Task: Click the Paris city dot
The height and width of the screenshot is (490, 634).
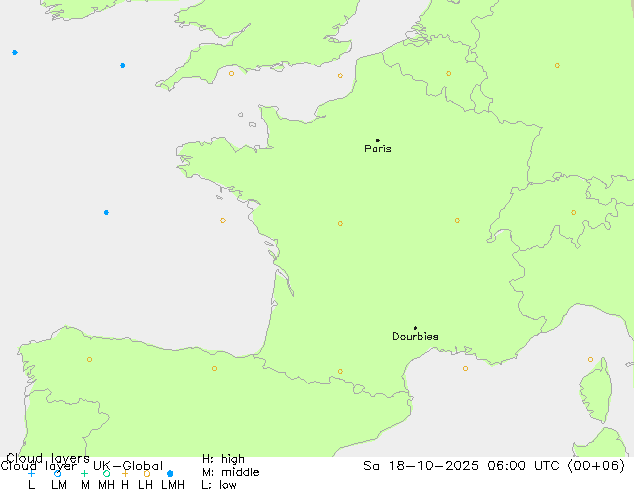Action: click(378, 140)
